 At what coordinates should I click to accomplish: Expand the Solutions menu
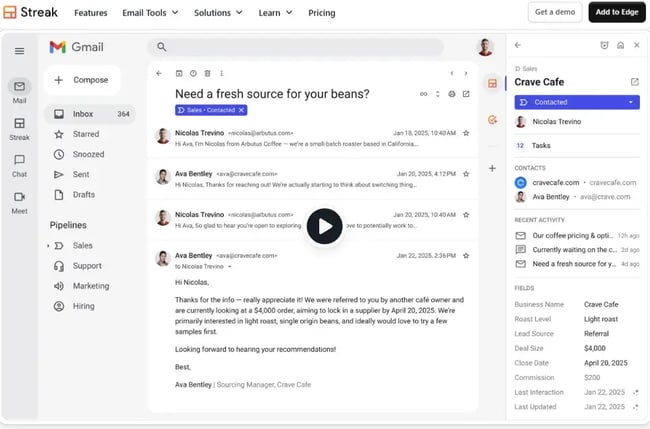click(218, 13)
